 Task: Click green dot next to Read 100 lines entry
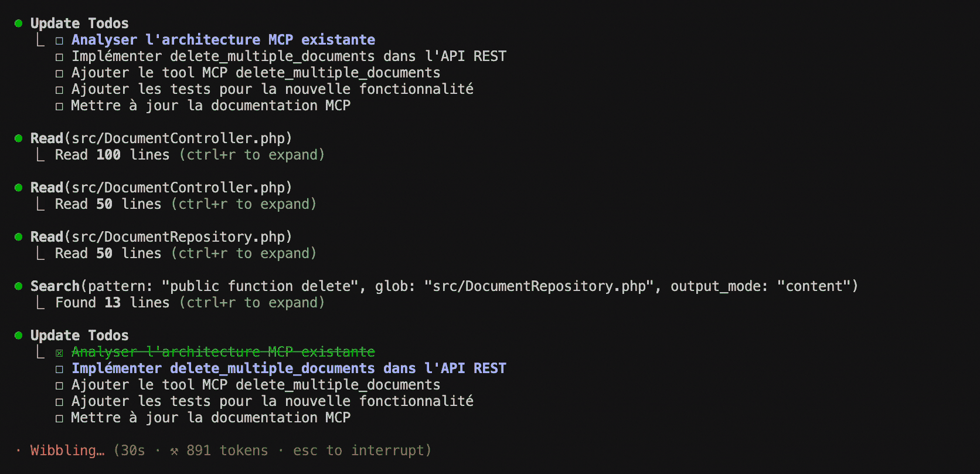click(18, 138)
